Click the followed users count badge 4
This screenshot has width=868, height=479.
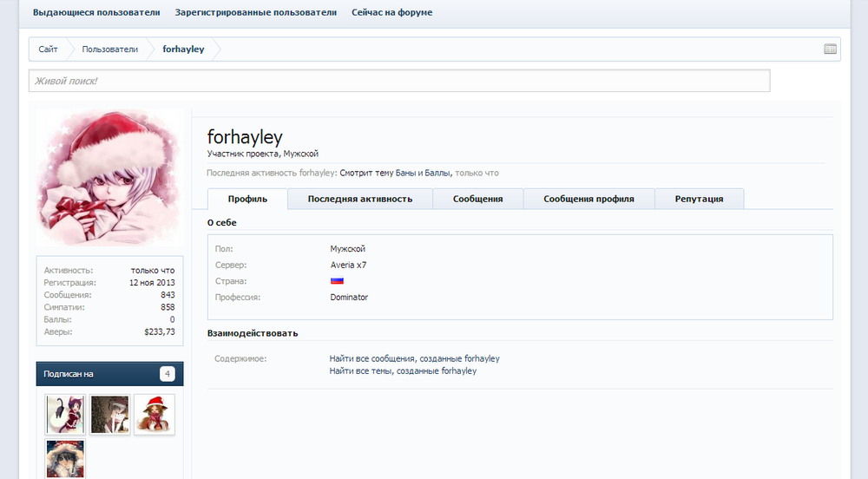[168, 374]
